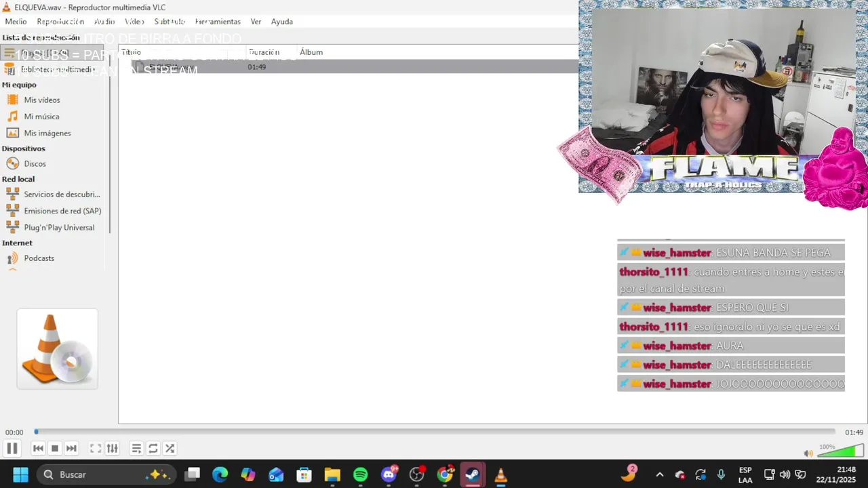The height and width of the screenshot is (488, 868).
Task: Open the Subtítulo menu
Action: pos(170,22)
